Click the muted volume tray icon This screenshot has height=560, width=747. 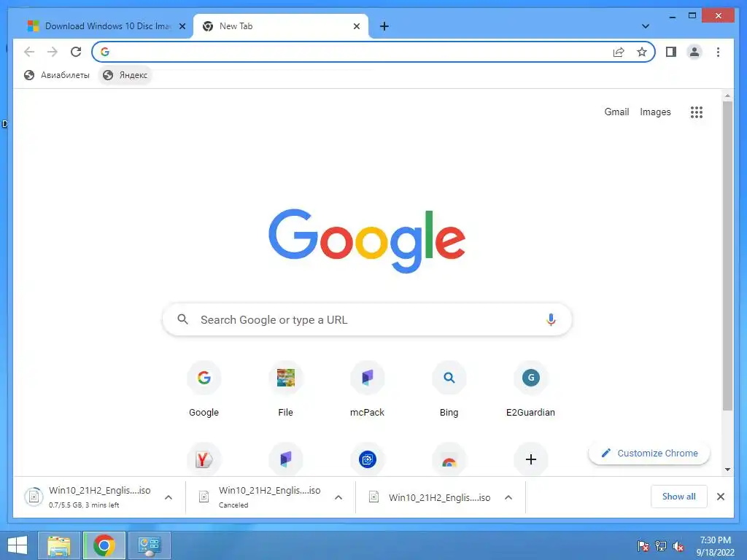[678, 546]
